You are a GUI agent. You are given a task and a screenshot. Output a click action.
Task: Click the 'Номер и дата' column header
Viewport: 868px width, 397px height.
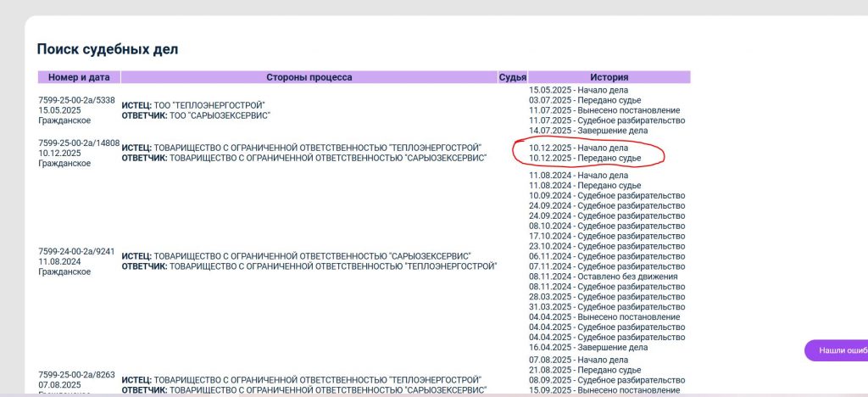[x=79, y=77]
